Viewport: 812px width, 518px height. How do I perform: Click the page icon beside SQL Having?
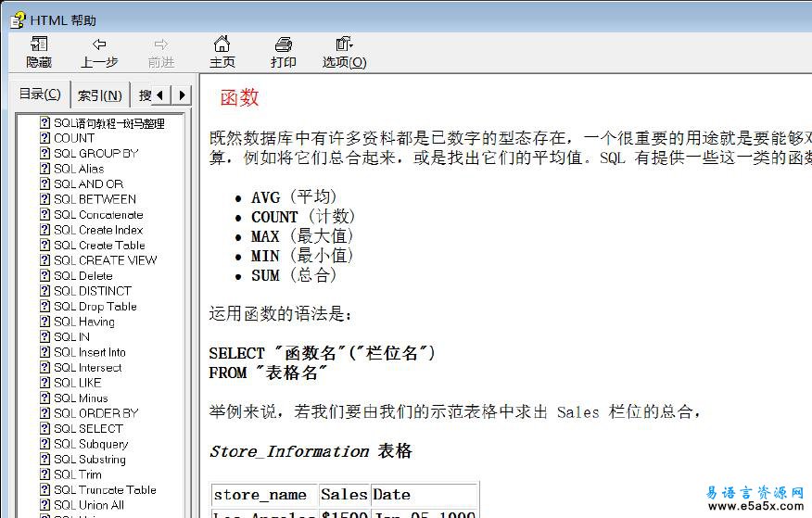[45, 322]
